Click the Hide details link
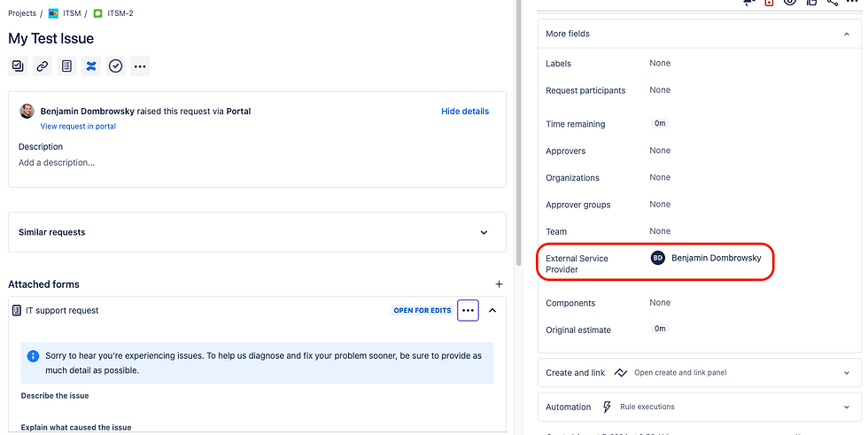 point(465,112)
